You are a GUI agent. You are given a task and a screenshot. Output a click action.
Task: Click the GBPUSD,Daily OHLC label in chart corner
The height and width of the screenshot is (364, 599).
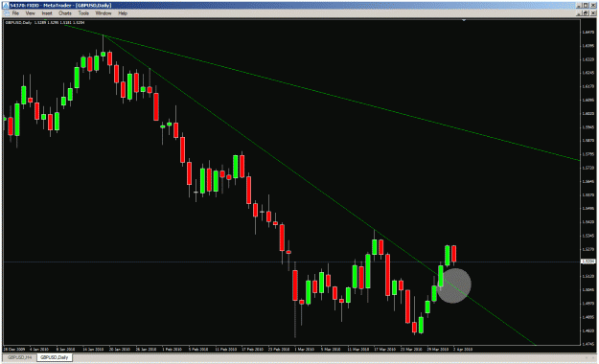pyautogui.click(x=44, y=23)
